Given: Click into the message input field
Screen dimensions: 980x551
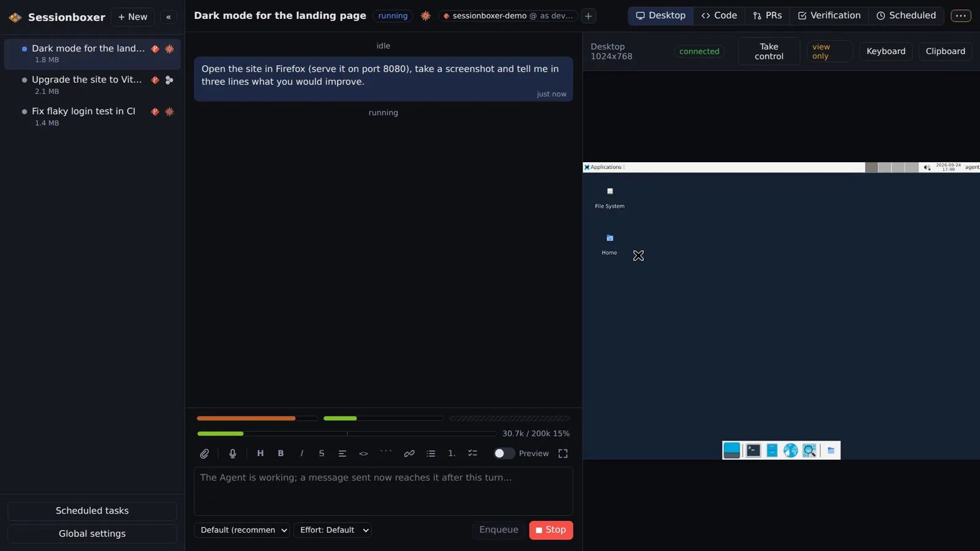Looking at the screenshot, I should (x=383, y=492).
